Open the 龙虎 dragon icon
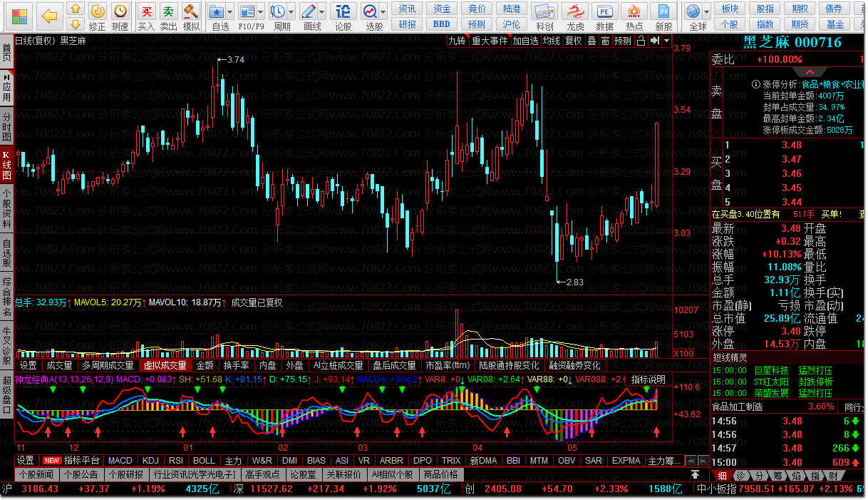This screenshot has height=500, width=868. pos(575,13)
